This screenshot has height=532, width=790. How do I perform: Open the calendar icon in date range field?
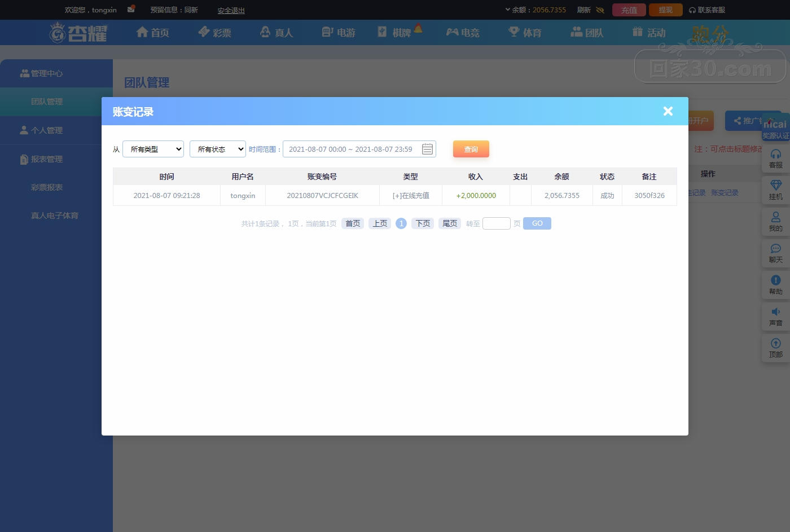pos(427,149)
